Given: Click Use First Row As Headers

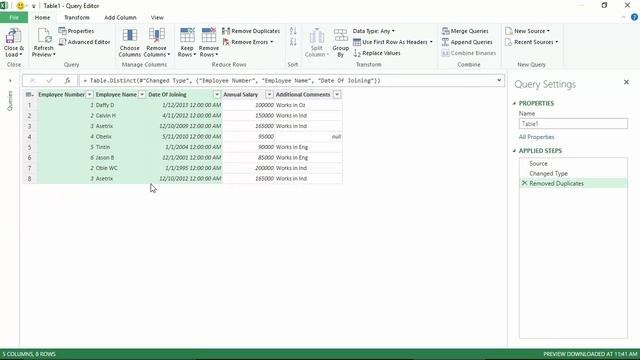Looking at the screenshot, I should pyautogui.click(x=393, y=42).
